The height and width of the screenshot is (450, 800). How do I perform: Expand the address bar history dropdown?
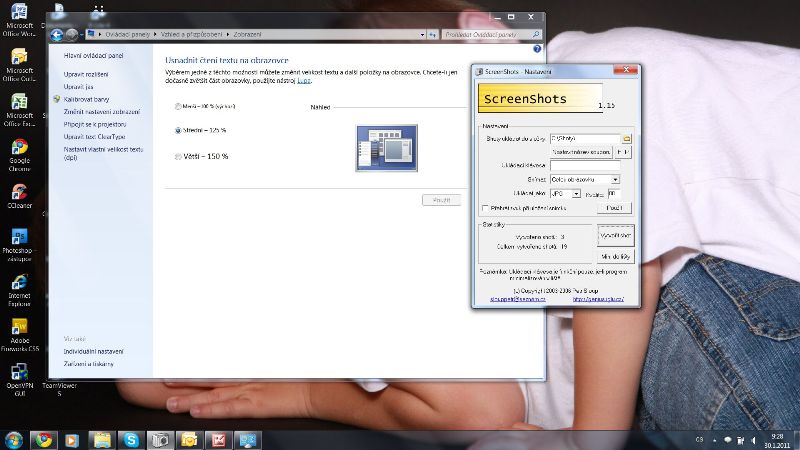tap(422, 35)
